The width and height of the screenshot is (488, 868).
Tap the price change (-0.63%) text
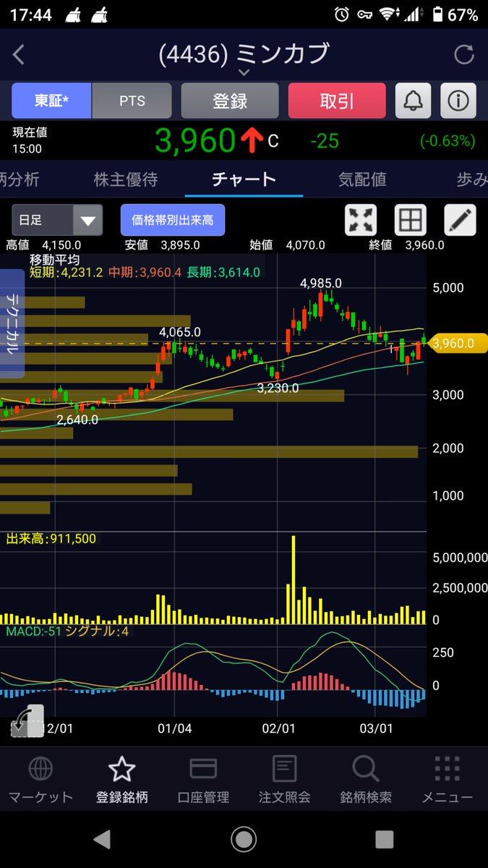tap(447, 140)
